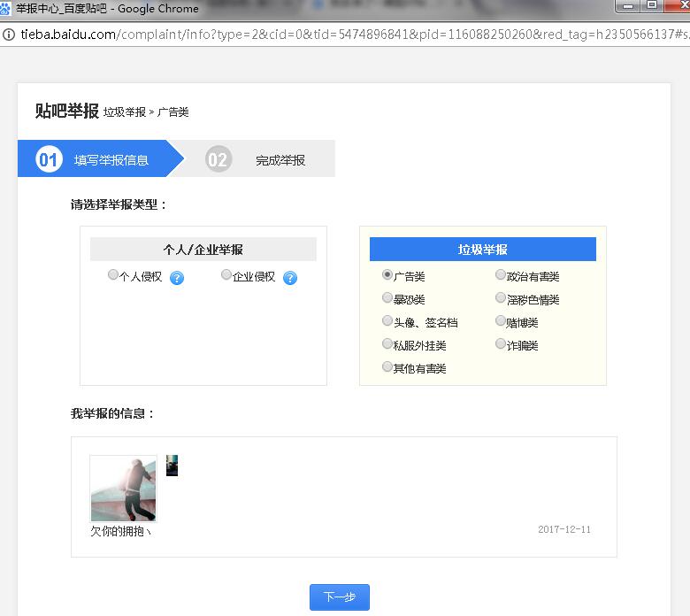The image size is (690, 616).
Task: Click the help icon beside 企业侵权
Action: 290,278
